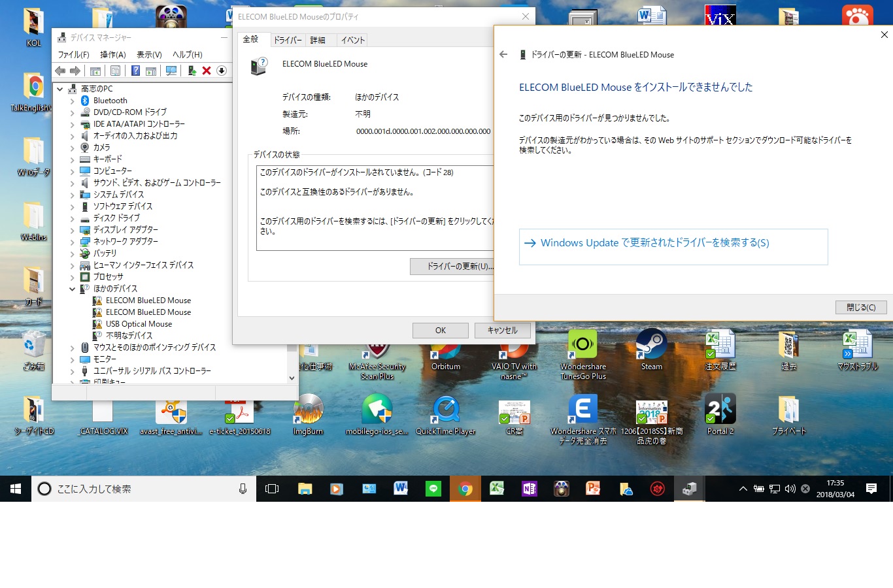The width and height of the screenshot is (893, 588).
Task: Search Windows Update for updated drivers link
Action: click(673, 246)
